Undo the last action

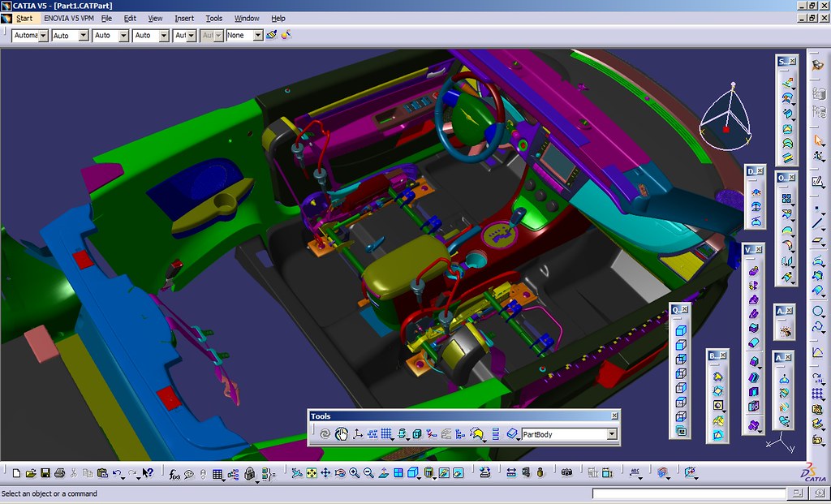117,472
